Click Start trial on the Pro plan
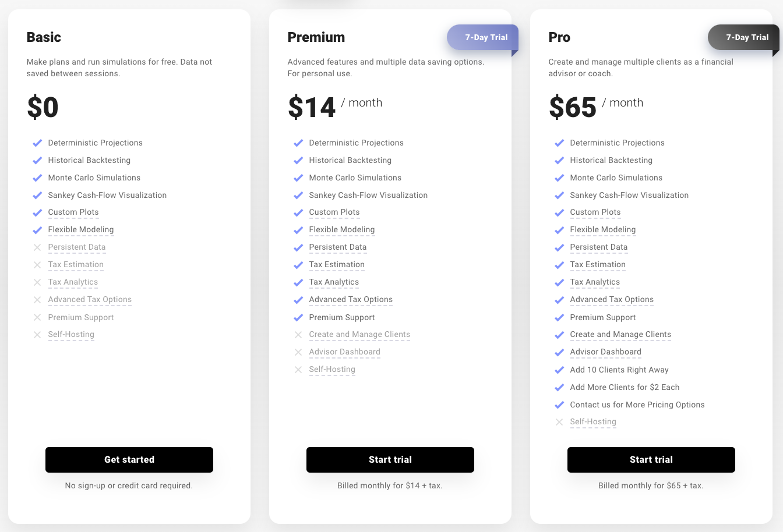Viewport: 783px width, 532px height. pyautogui.click(x=651, y=460)
